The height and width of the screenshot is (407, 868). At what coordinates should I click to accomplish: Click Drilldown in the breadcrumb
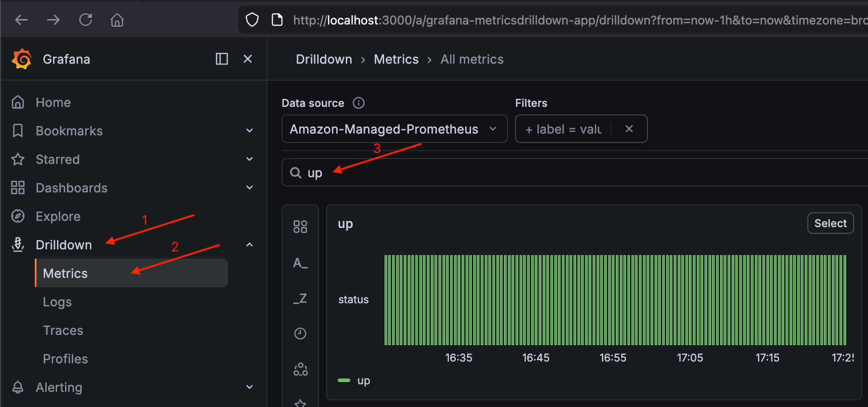point(324,59)
